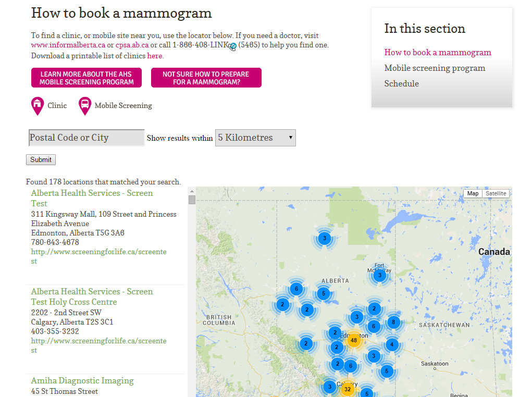Click the Postal Code or City field

[x=86, y=138]
